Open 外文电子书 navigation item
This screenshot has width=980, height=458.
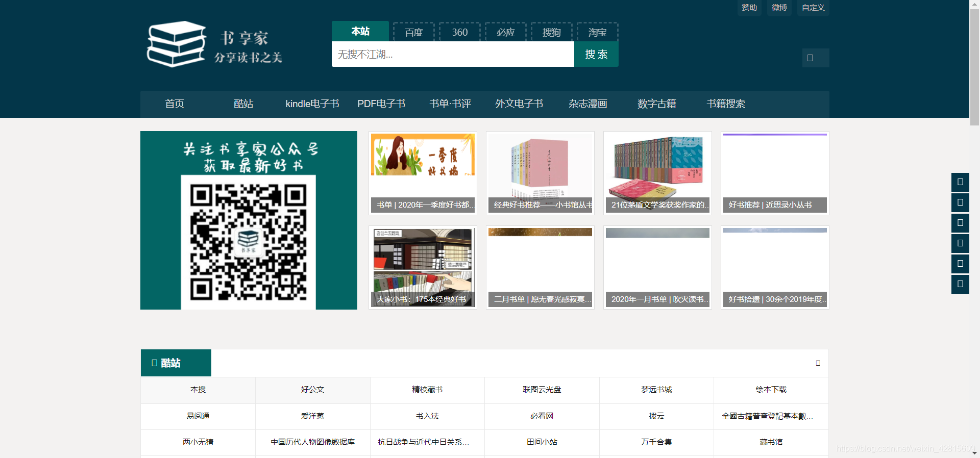519,104
